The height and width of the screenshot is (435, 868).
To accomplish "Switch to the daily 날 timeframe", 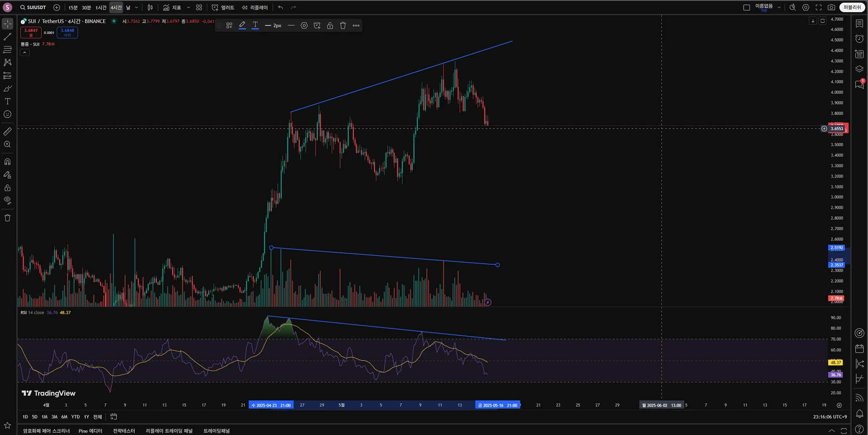I will pos(128,8).
